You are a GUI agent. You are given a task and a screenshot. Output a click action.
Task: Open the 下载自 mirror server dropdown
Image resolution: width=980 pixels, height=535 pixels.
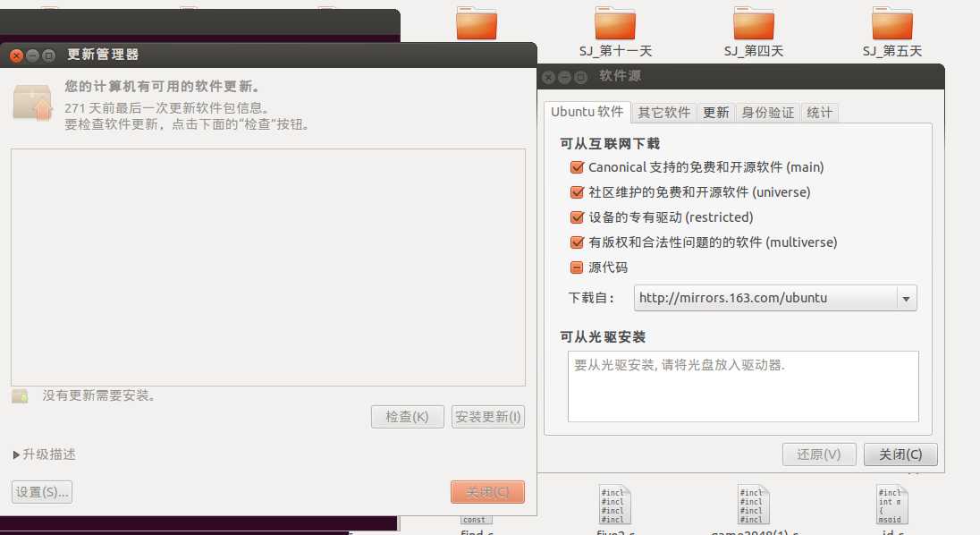(775, 298)
